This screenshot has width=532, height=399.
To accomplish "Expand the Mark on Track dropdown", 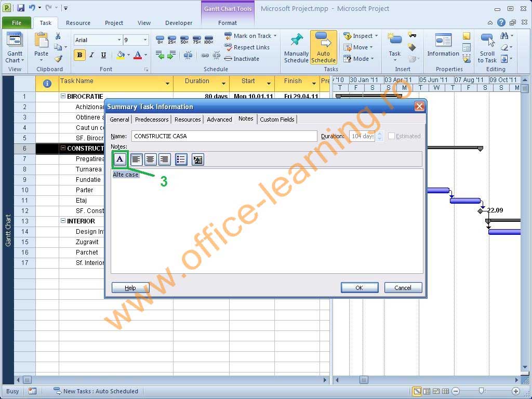I will (x=275, y=36).
